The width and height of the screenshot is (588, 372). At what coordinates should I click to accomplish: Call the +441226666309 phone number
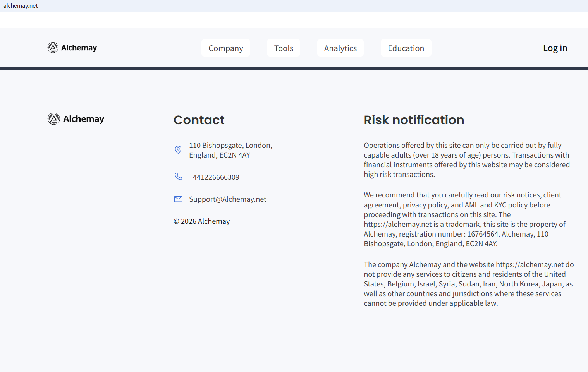[x=214, y=177]
